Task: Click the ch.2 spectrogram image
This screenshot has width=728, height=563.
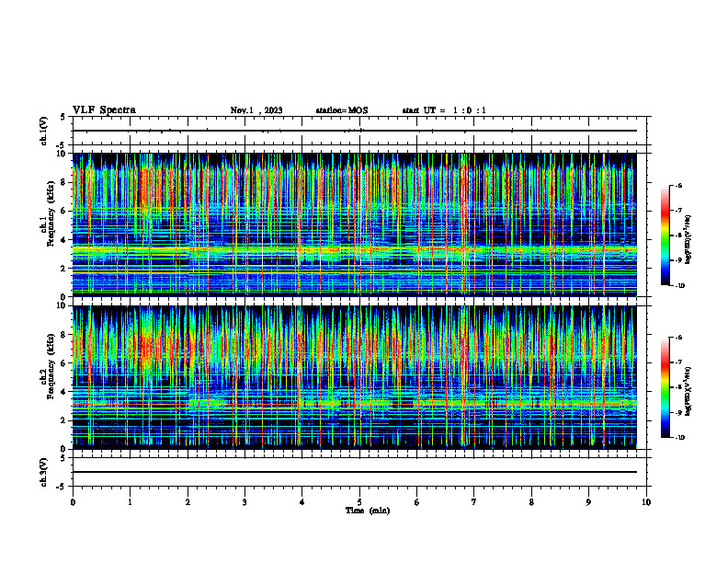Action: pos(354,377)
